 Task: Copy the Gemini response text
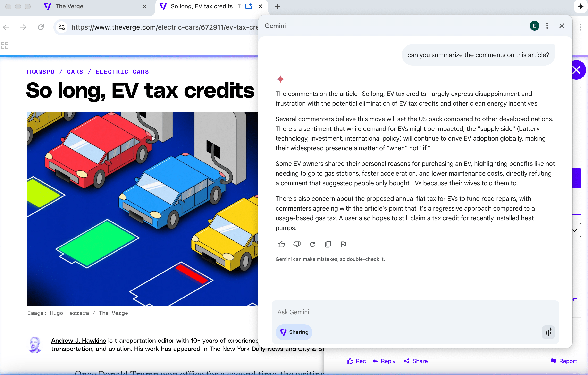click(x=328, y=244)
